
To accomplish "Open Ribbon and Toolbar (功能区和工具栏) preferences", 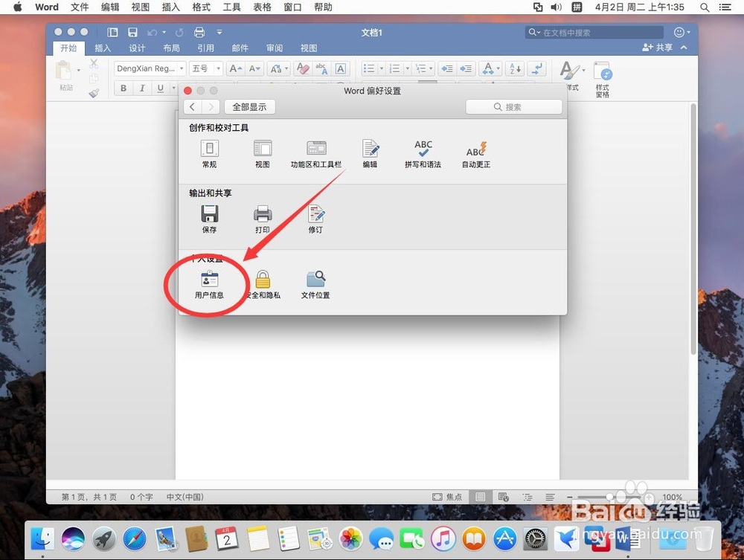I will [316, 154].
